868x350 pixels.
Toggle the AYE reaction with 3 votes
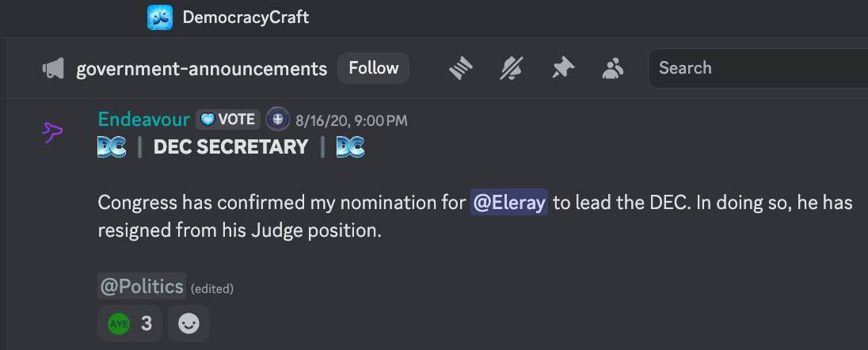tap(130, 323)
